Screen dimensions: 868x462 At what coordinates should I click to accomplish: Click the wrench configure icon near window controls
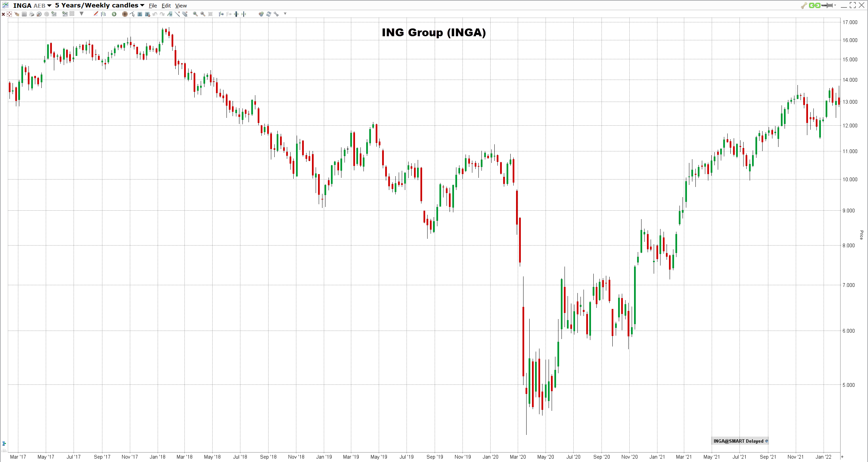(804, 5)
